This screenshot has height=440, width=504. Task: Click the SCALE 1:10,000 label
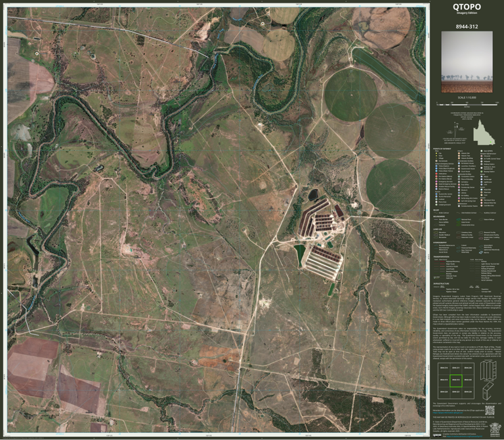pos(467,98)
